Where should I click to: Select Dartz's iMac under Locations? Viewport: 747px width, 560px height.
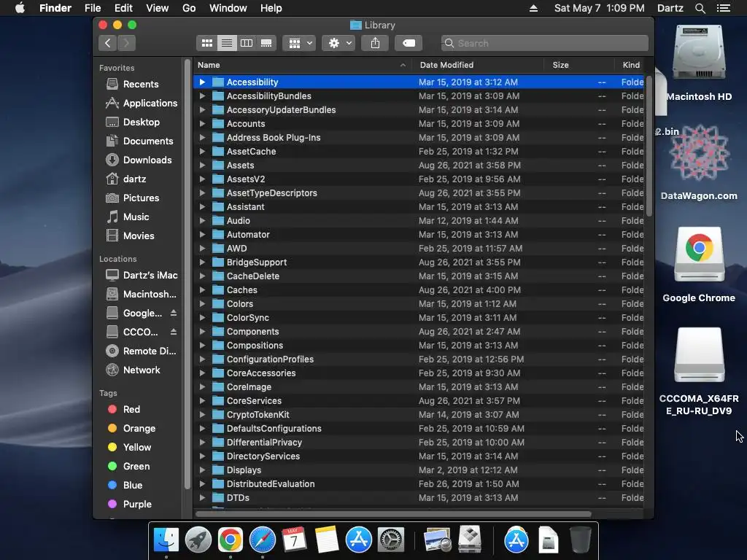point(142,275)
